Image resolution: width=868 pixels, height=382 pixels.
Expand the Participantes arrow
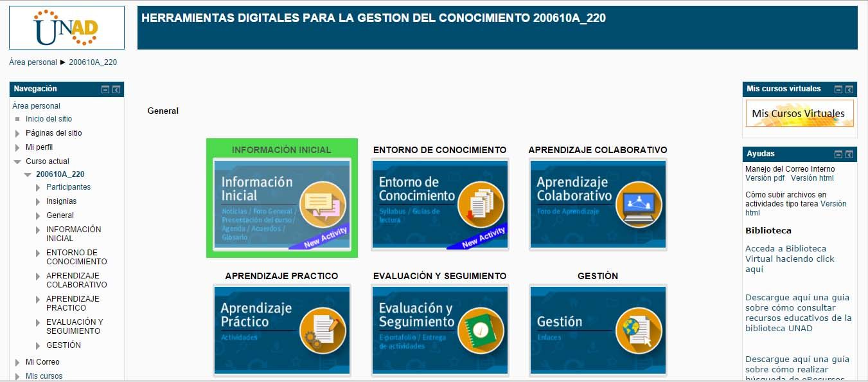pyautogui.click(x=38, y=187)
